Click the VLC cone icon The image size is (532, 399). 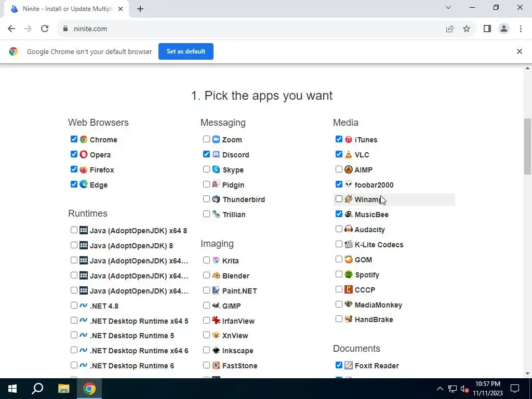click(x=349, y=154)
